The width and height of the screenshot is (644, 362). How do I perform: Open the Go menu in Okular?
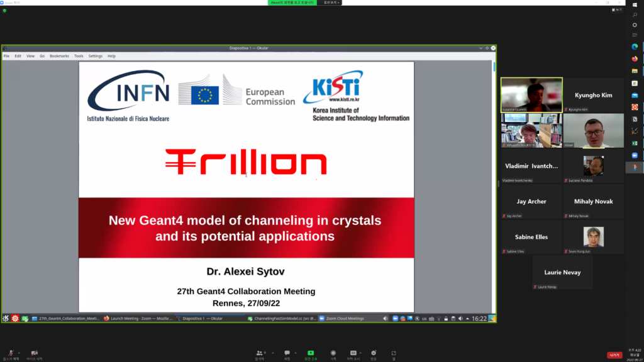click(x=42, y=56)
